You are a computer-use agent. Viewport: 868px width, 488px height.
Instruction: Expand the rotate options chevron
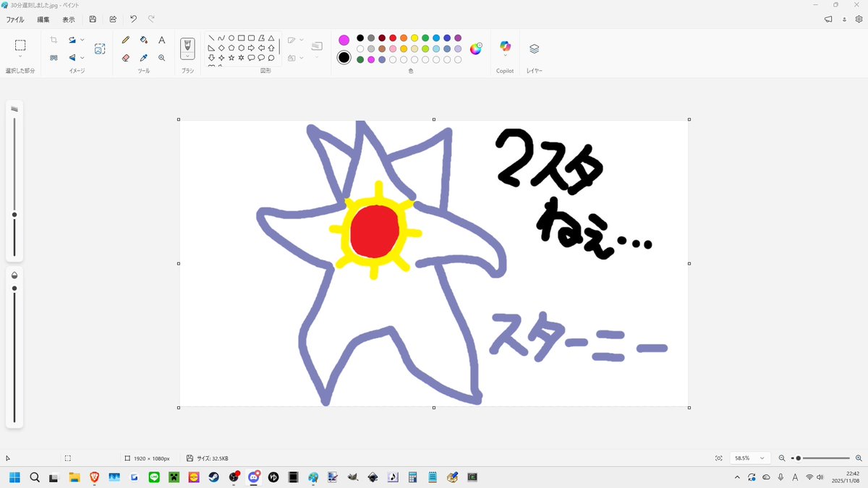pyautogui.click(x=82, y=40)
